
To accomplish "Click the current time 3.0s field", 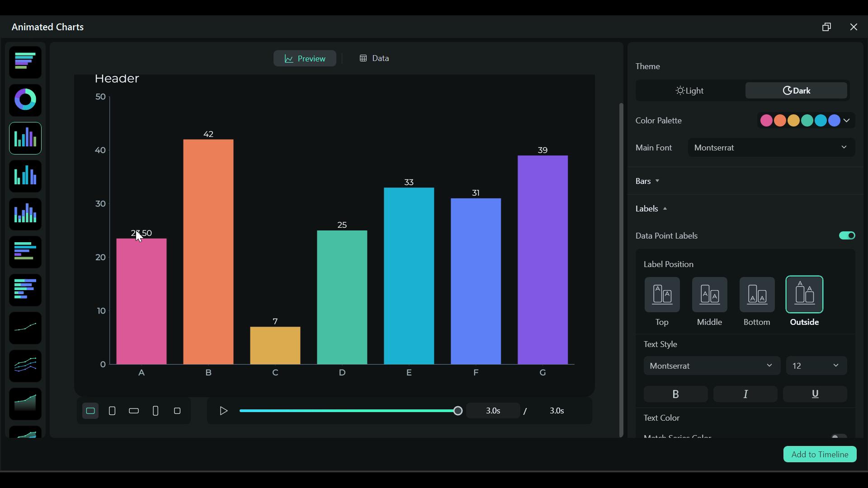I will click(493, 411).
